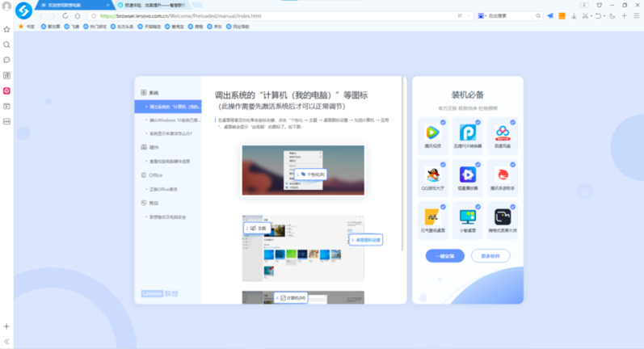
Task: Click the 一键安装 install button
Action: point(444,256)
